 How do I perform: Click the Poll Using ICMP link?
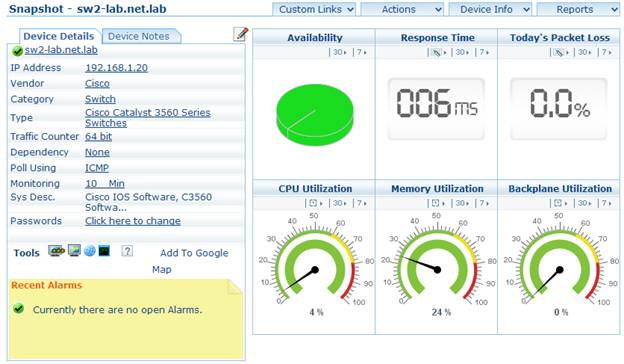[97, 168]
